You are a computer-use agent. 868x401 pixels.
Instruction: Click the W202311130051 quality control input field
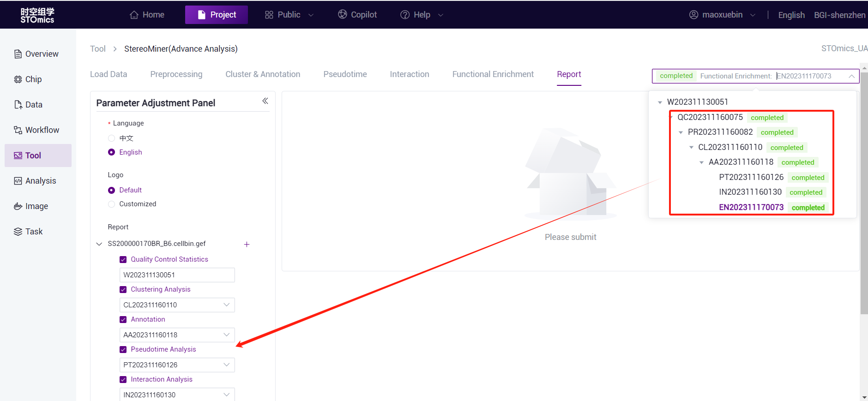[177, 275]
